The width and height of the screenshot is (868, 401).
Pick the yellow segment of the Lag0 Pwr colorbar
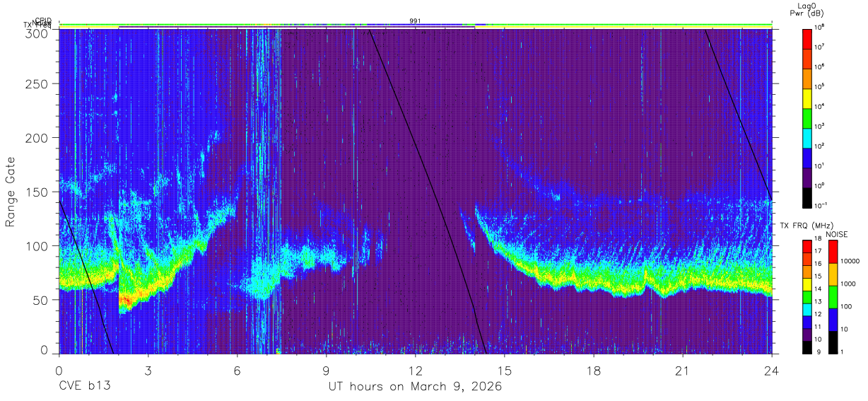click(807, 97)
